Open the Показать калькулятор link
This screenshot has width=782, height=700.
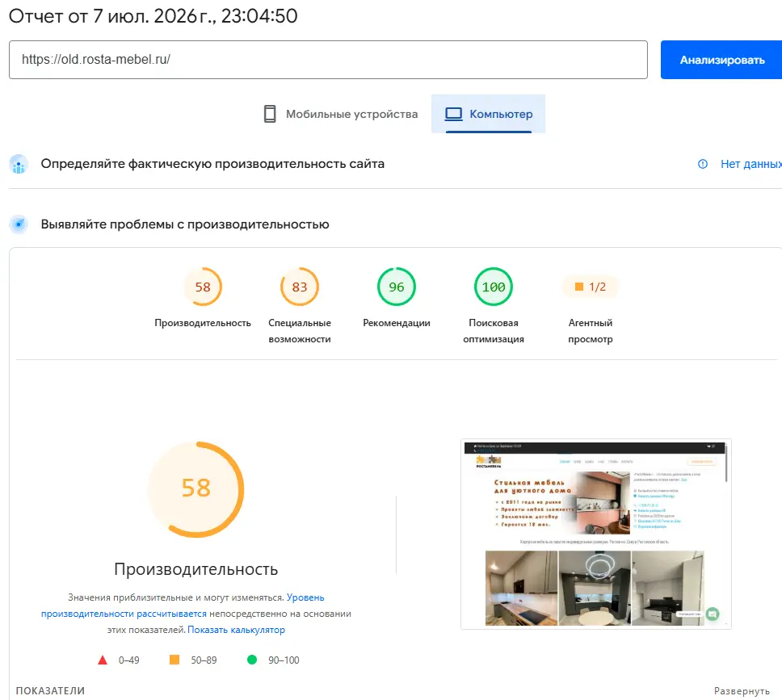(x=237, y=630)
